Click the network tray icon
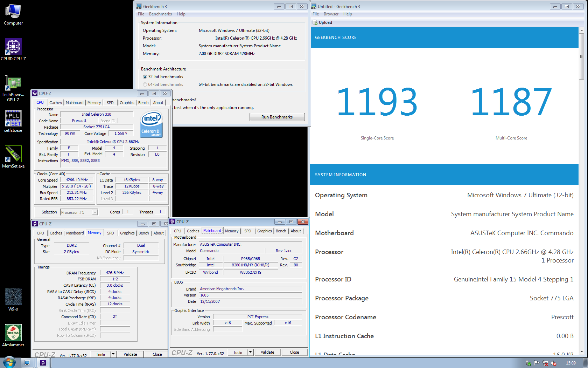This screenshot has height=368, width=588. [545, 363]
